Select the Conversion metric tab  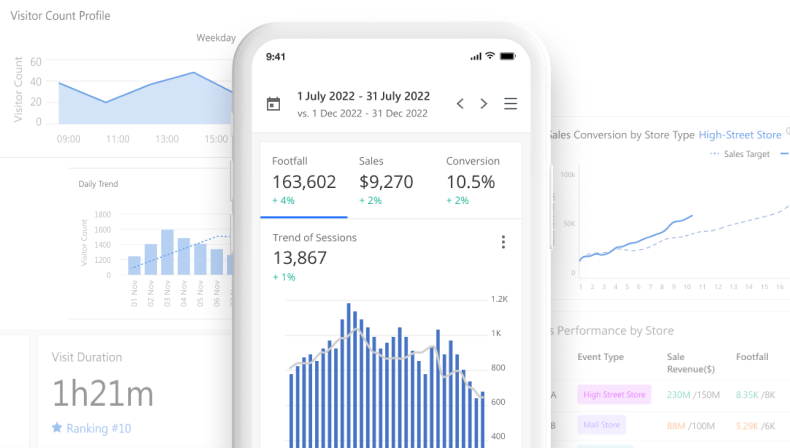pyautogui.click(x=478, y=180)
